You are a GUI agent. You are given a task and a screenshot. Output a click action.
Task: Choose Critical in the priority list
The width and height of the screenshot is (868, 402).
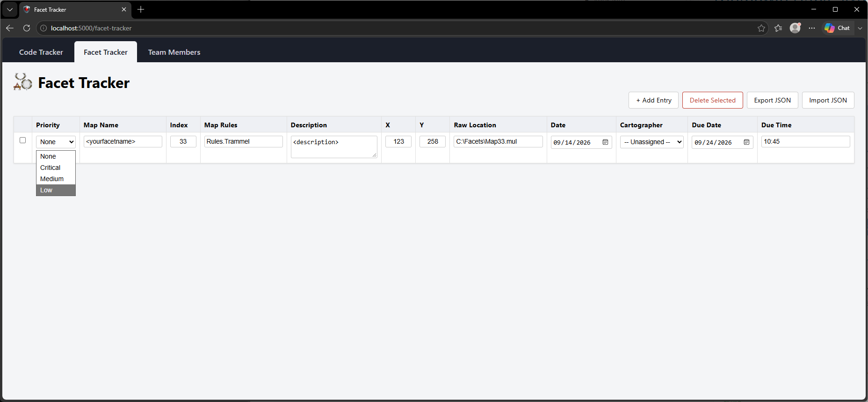click(x=56, y=168)
